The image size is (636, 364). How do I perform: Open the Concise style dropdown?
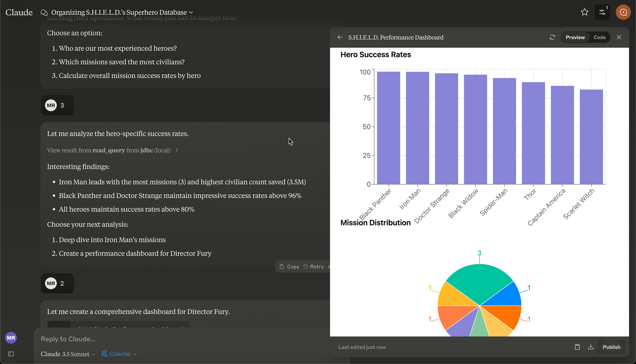[120, 353]
